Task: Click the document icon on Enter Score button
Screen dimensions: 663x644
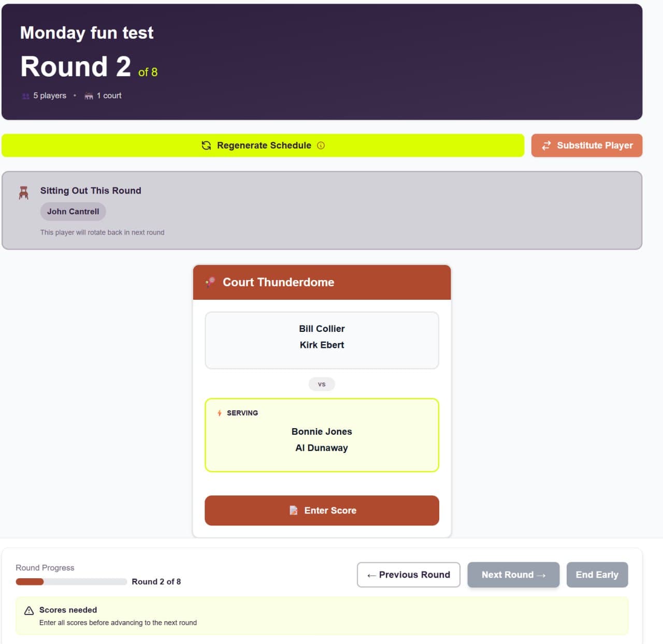Action: (294, 510)
